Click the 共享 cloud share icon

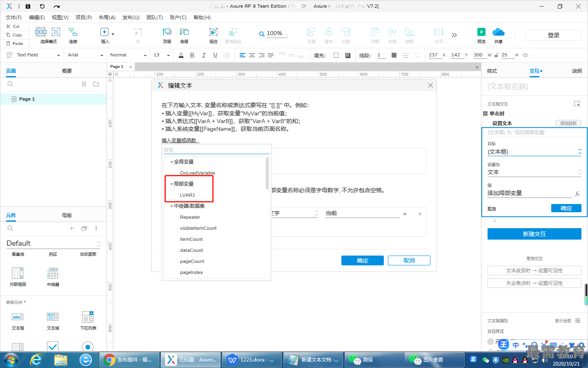point(499,32)
